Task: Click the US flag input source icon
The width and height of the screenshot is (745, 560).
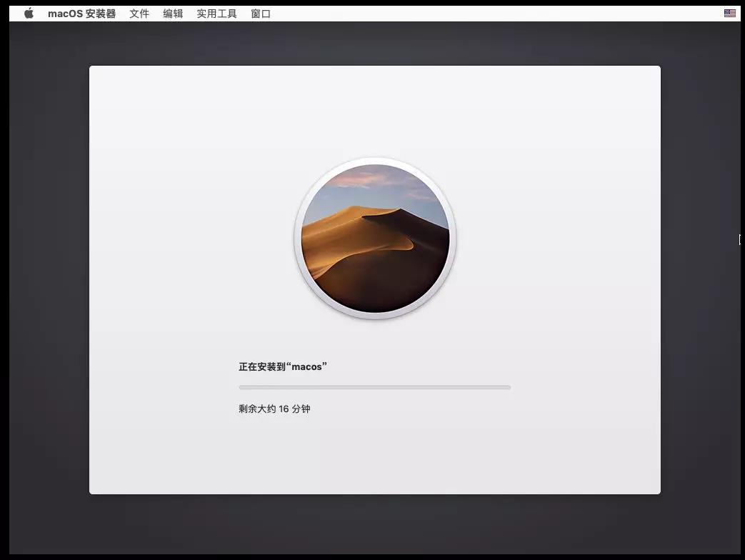Action: tap(730, 14)
